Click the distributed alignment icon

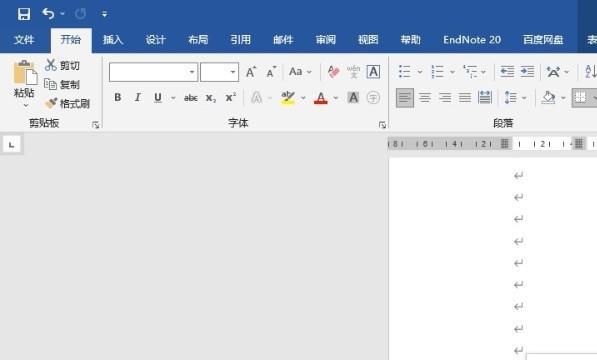point(485,98)
